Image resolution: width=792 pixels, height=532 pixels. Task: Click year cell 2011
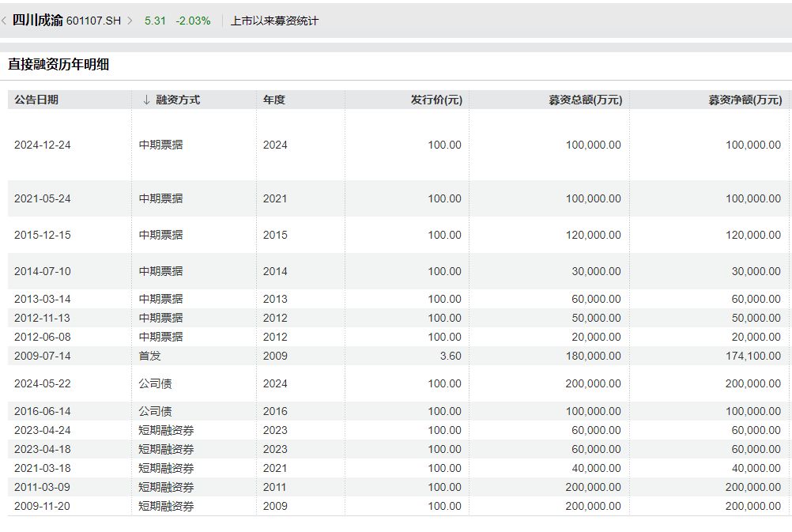275,487
